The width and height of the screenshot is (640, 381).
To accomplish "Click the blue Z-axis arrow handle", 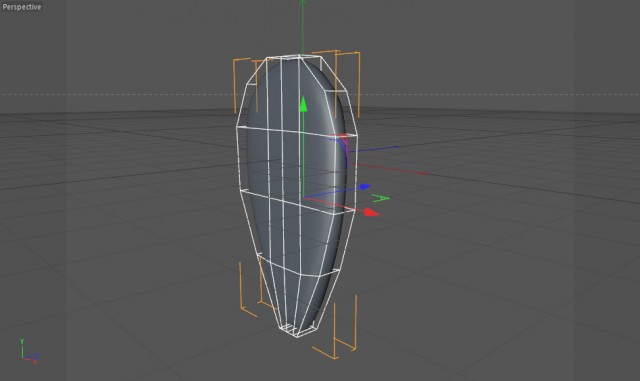I will (x=364, y=187).
